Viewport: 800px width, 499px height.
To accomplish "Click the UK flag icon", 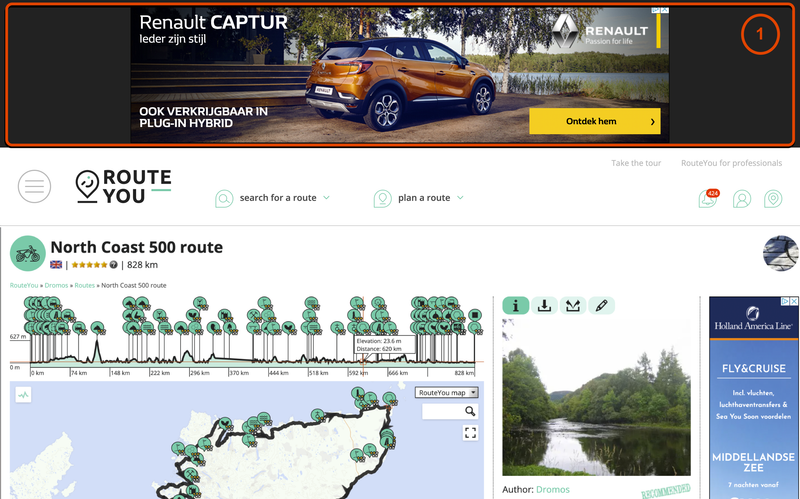I will (x=56, y=264).
